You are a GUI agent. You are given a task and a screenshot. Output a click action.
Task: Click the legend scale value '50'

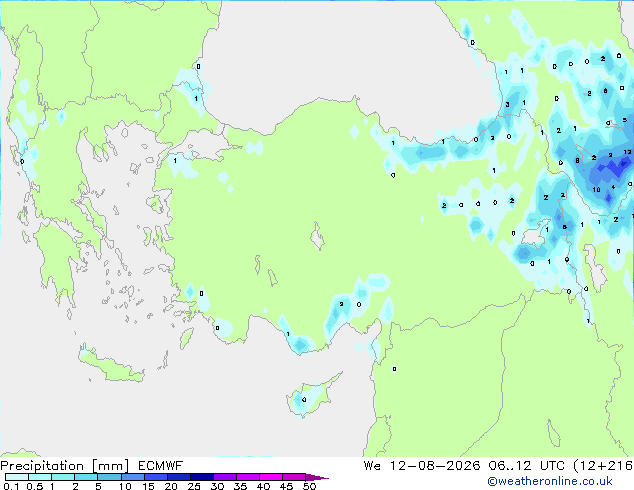click(309, 486)
